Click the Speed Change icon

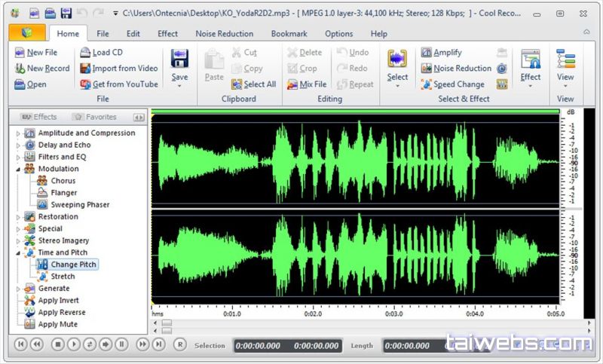426,84
